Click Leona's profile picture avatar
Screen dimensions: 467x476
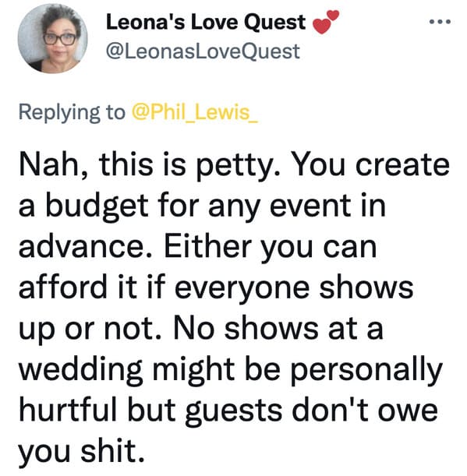(x=52, y=38)
